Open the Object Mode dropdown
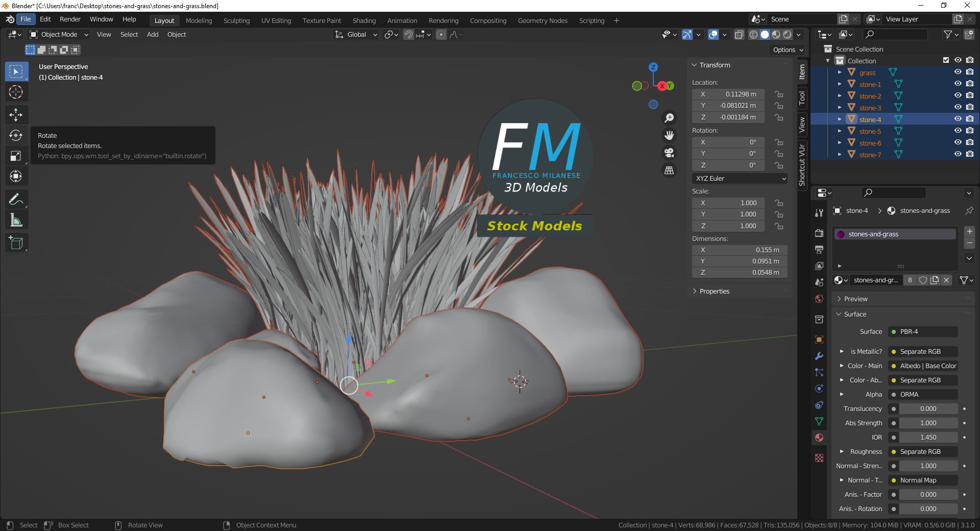980x531 pixels. click(x=59, y=35)
